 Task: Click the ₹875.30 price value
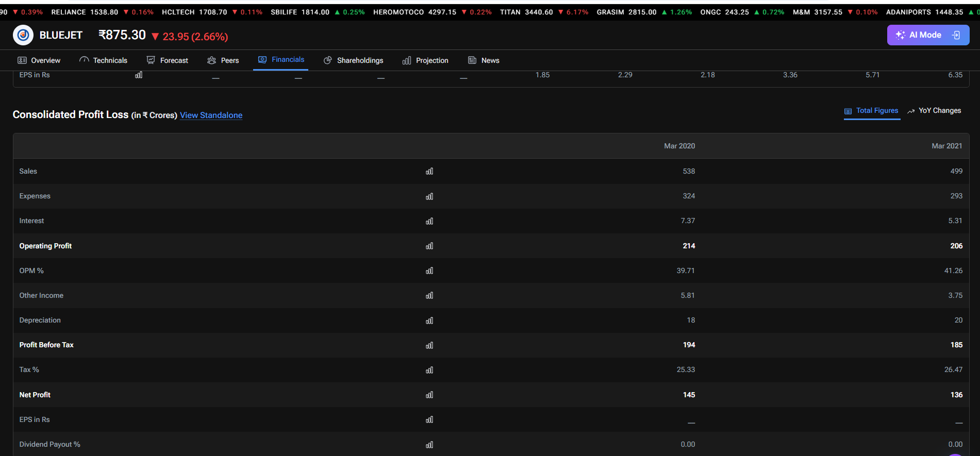122,35
